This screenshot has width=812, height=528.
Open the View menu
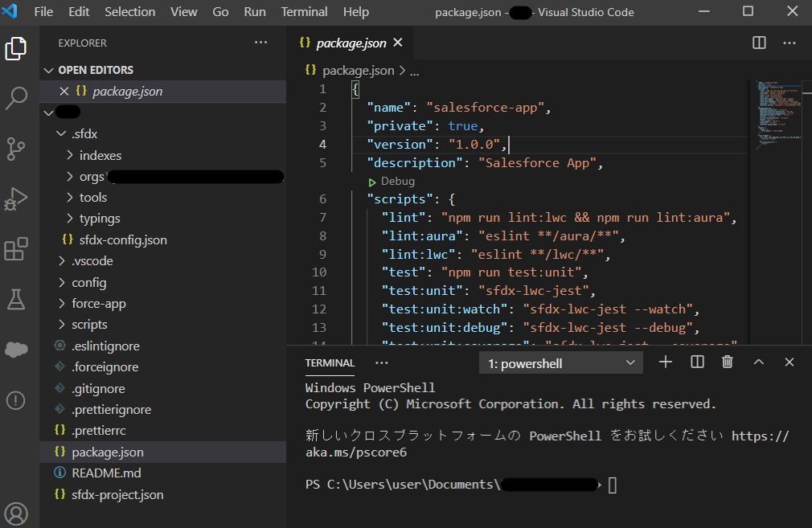point(184,12)
